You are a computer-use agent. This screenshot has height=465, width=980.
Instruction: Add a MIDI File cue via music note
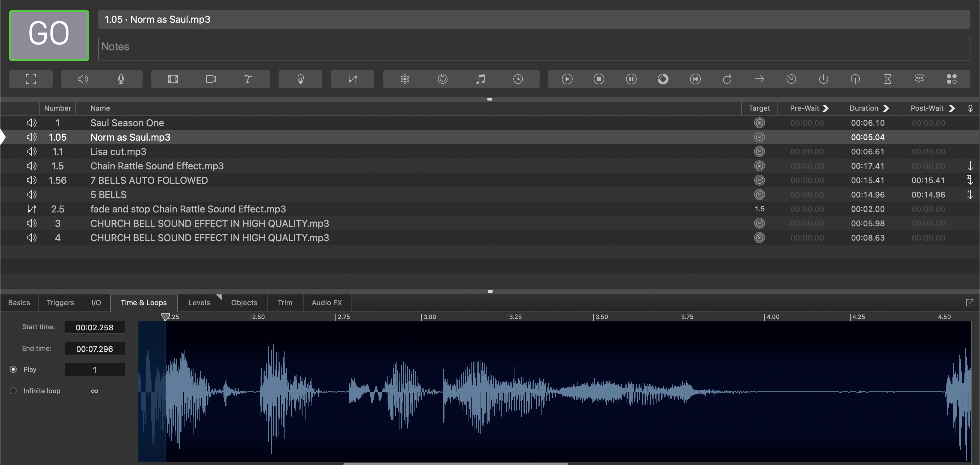pos(480,79)
